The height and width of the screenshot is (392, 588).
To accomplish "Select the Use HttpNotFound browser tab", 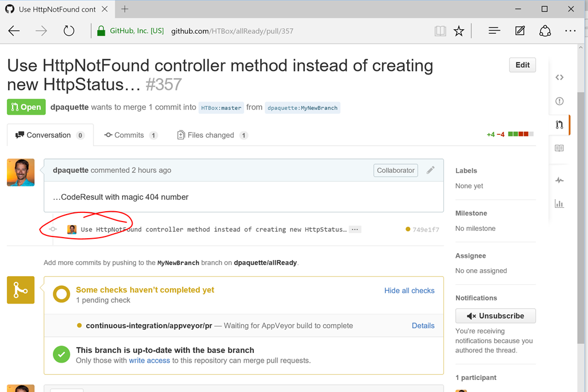I will click(57, 9).
